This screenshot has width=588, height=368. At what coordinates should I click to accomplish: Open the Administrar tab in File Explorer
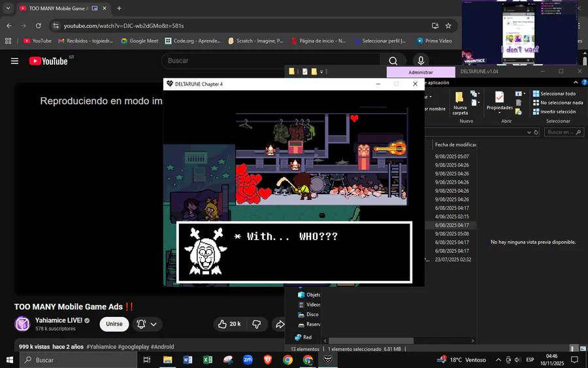[x=421, y=72]
